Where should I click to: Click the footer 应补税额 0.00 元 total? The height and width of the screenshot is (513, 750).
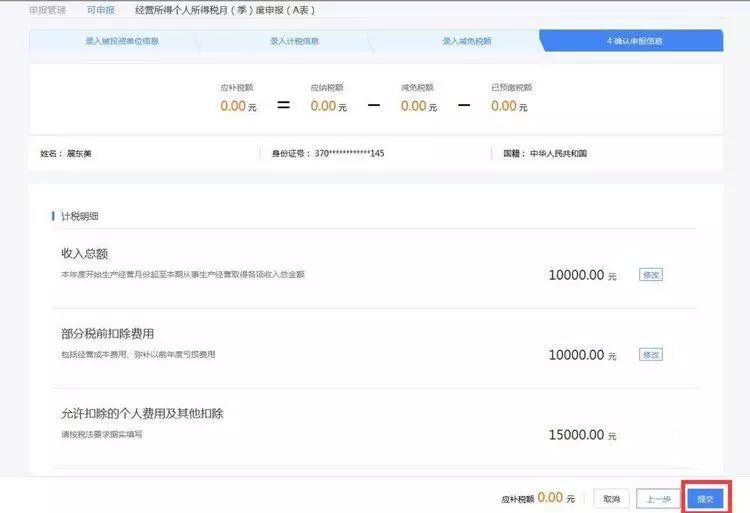point(538,498)
